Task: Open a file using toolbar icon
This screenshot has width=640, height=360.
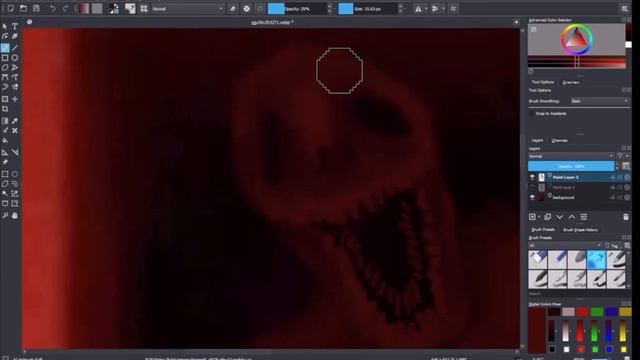Action: pos(23,9)
